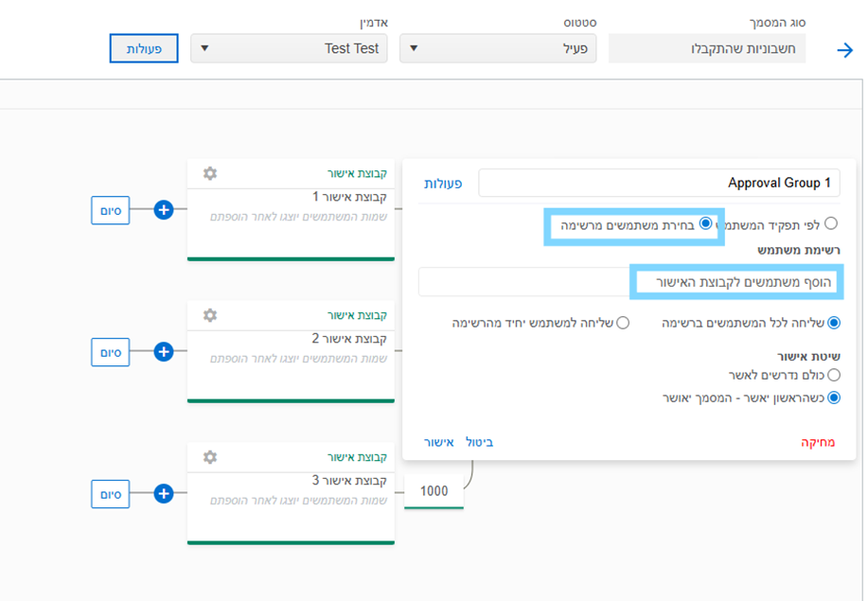Choose שליחה למשתמש יחיד מהרשימה
Screen dimensions: 868x601
pyautogui.click(x=623, y=323)
